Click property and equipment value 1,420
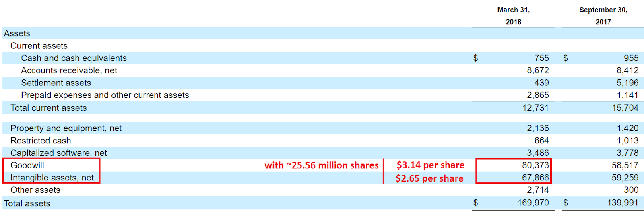 pos(628,128)
